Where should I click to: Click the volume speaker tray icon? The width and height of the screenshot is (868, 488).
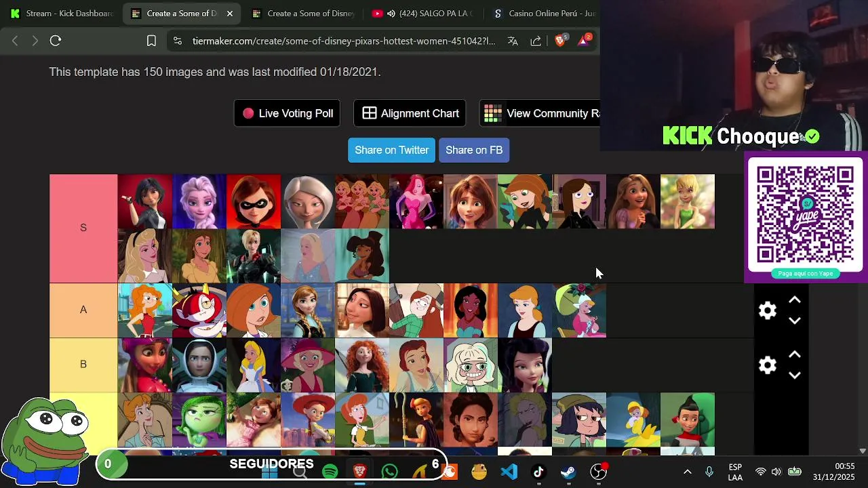776,472
